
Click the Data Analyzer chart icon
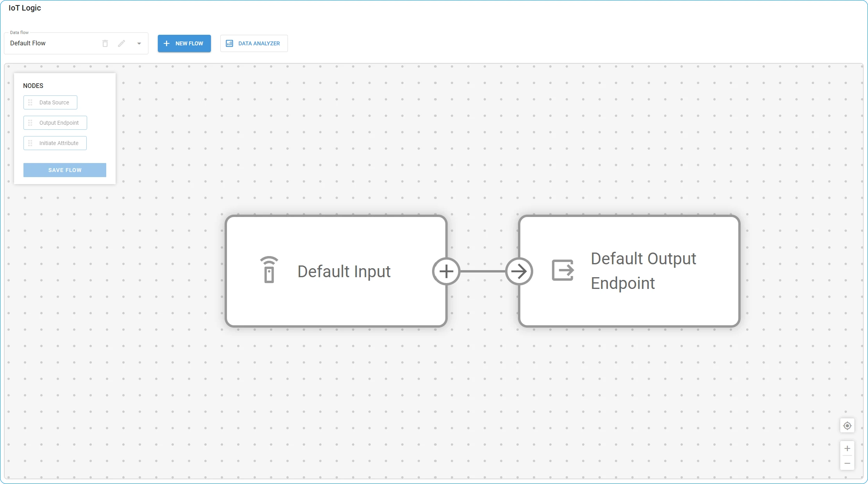tap(230, 43)
